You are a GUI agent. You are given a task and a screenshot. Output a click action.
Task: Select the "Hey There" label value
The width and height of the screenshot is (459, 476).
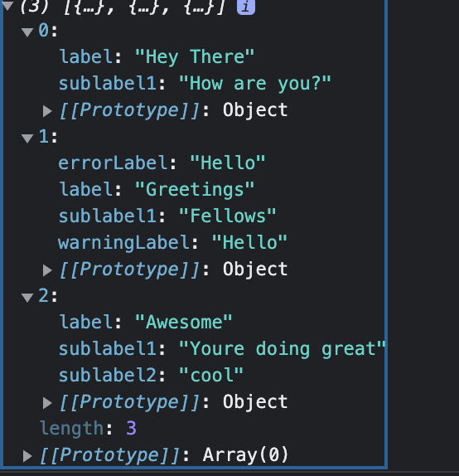coord(195,56)
